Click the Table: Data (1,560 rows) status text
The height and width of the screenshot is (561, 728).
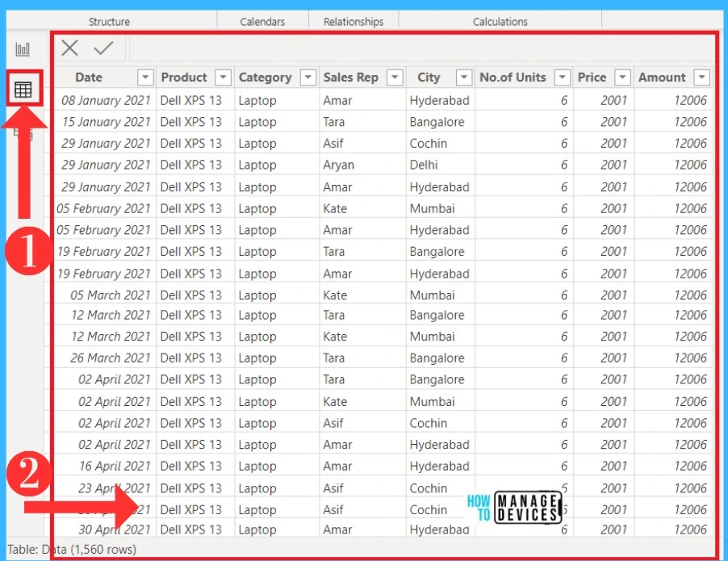point(72,550)
